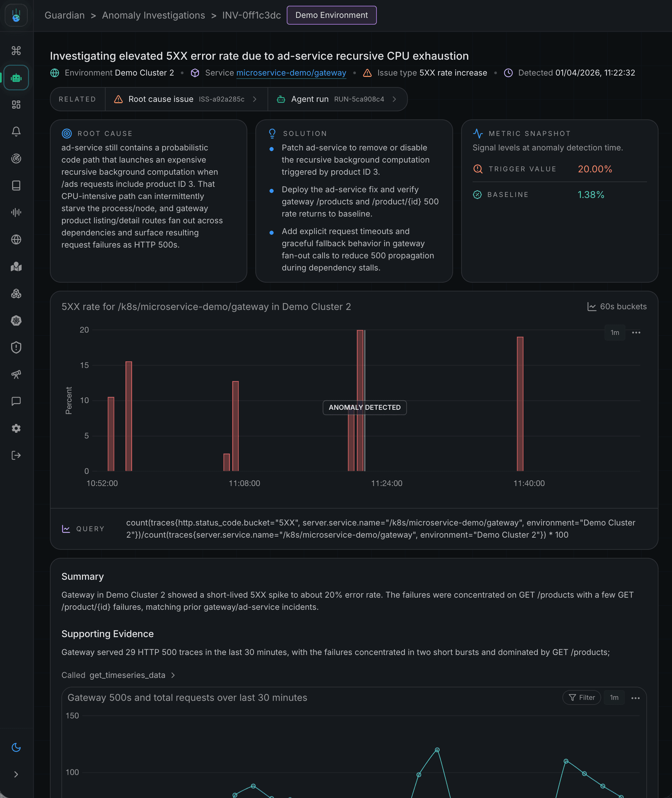Viewport: 672px width, 798px height.
Task: Open the 5XX chart overflow menu
Action: (636, 333)
